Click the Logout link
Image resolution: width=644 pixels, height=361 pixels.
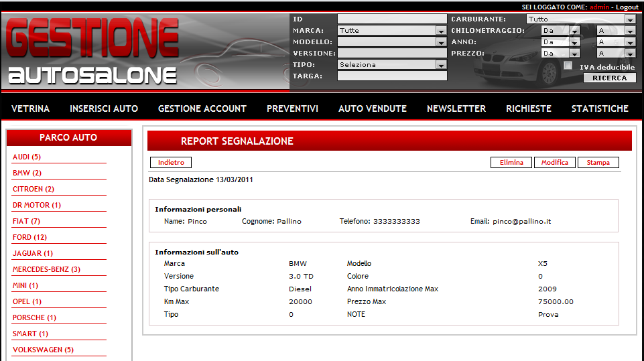[627, 7]
